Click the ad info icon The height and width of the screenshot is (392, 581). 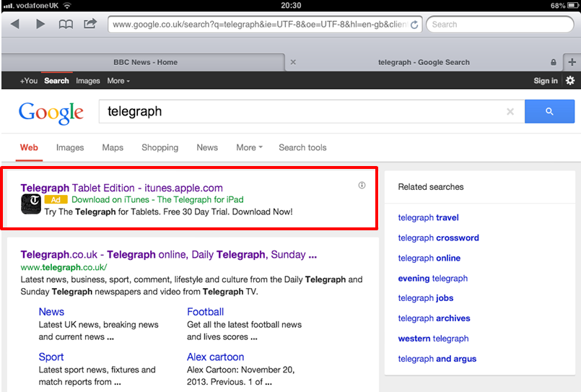point(362,186)
